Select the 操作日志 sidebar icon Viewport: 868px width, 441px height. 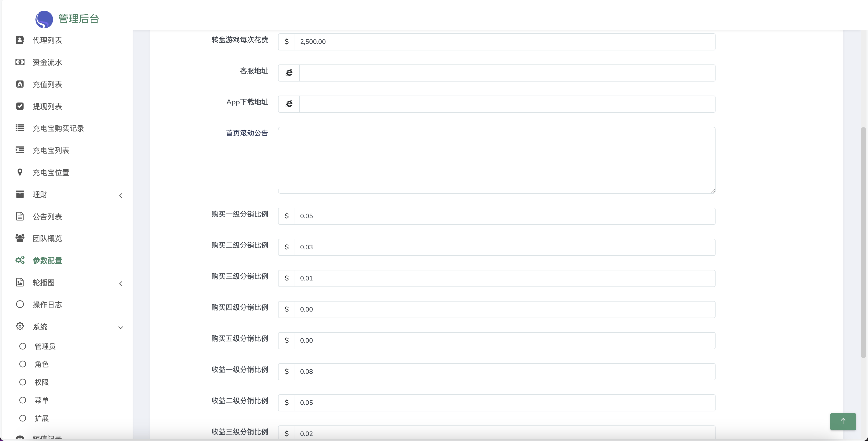(x=20, y=304)
